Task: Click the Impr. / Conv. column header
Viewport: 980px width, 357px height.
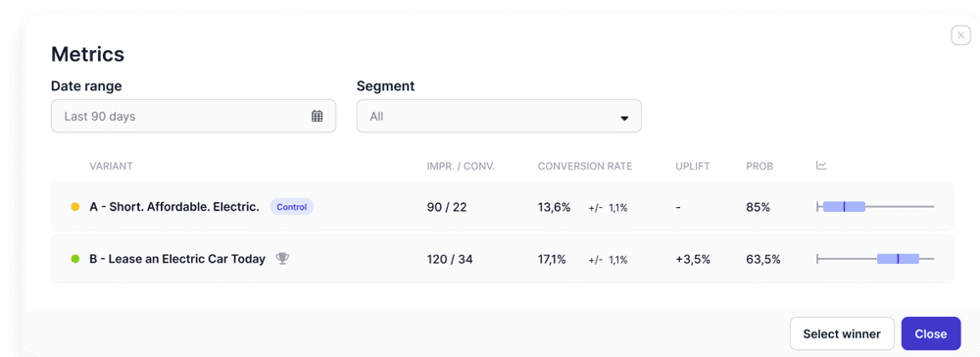Action: point(461,166)
